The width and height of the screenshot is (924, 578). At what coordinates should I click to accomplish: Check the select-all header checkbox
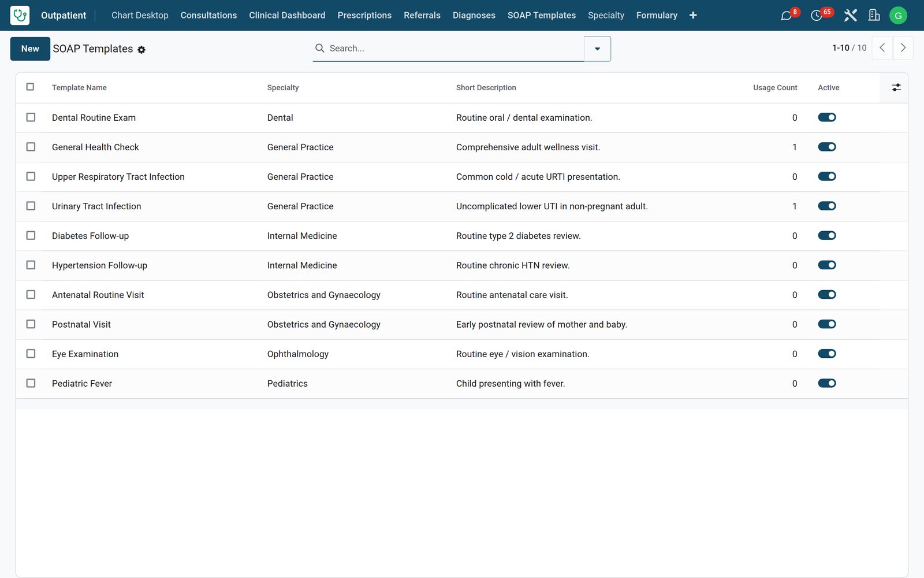point(31,87)
